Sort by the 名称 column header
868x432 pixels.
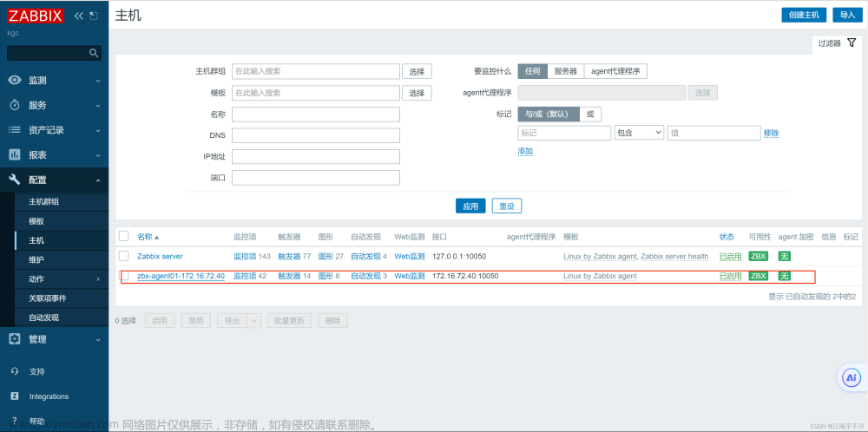148,237
